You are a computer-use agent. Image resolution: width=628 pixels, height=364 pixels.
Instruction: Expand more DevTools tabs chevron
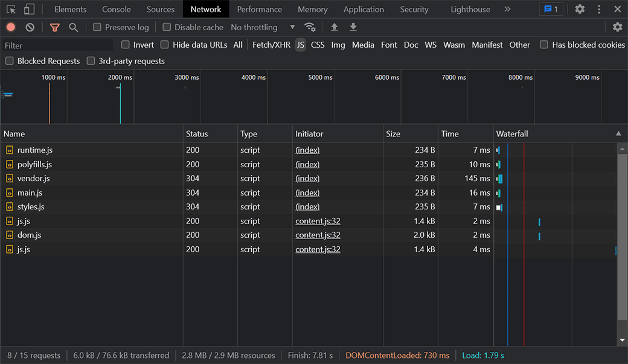coord(507,9)
